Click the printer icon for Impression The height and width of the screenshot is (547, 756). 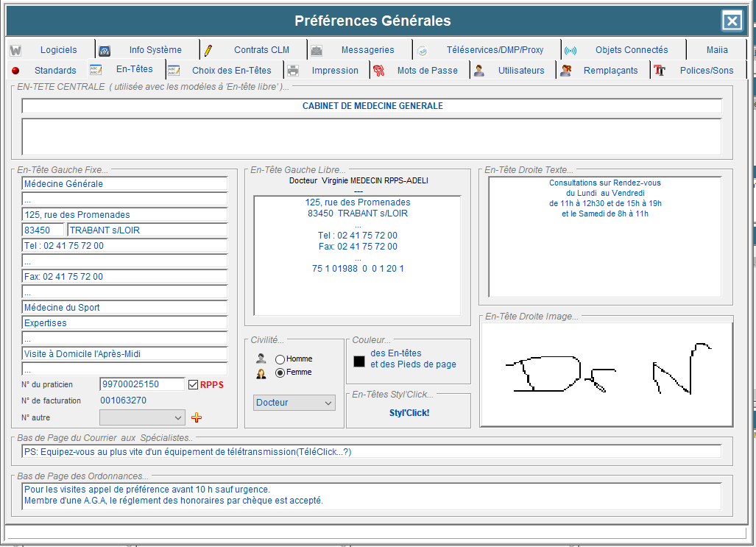point(293,71)
